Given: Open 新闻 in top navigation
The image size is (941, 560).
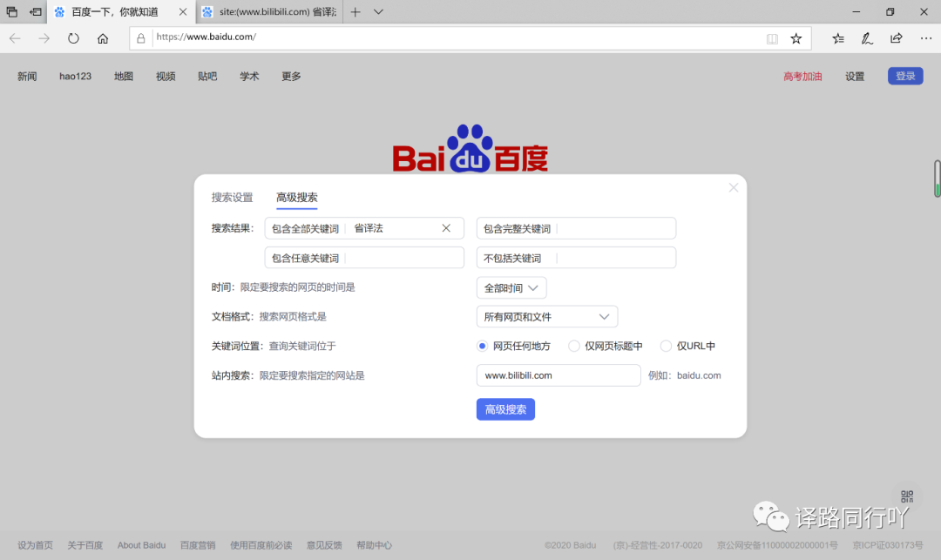Looking at the screenshot, I should tap(27, 76).
